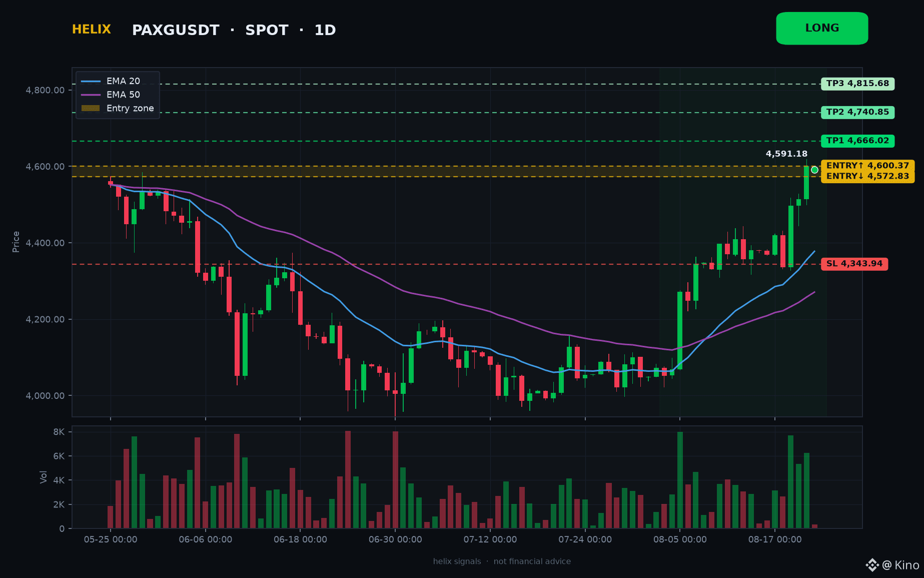924x578 pixels.
Task: Click the ENTRY↓ 4,572.83 label
Action: click(x=867, y=176)
